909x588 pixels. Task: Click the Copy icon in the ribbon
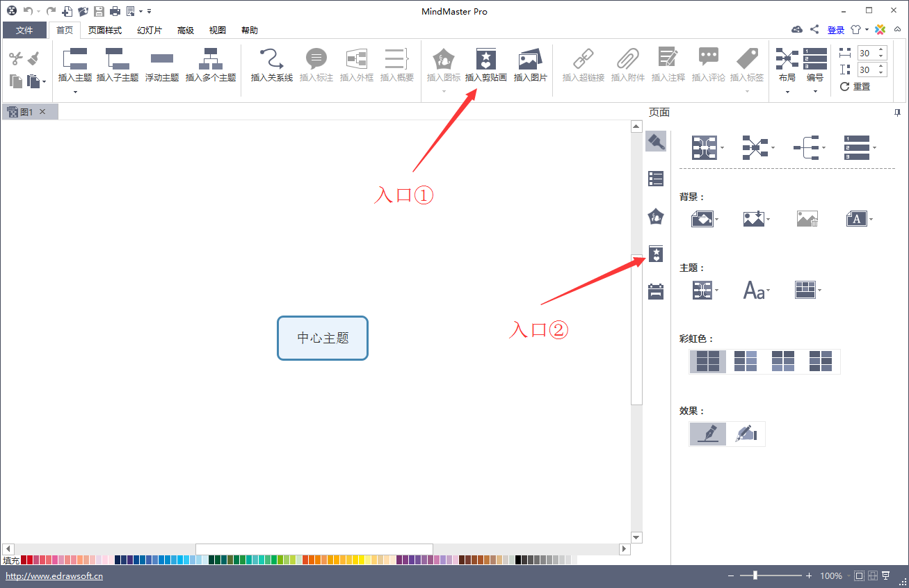pos(16,81)
